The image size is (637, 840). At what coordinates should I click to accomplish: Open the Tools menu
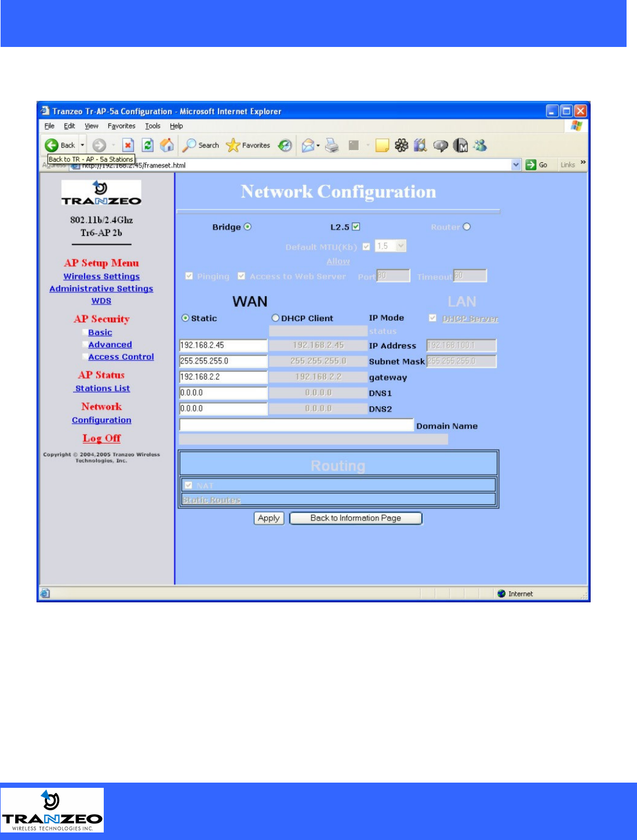pos(152,126)
